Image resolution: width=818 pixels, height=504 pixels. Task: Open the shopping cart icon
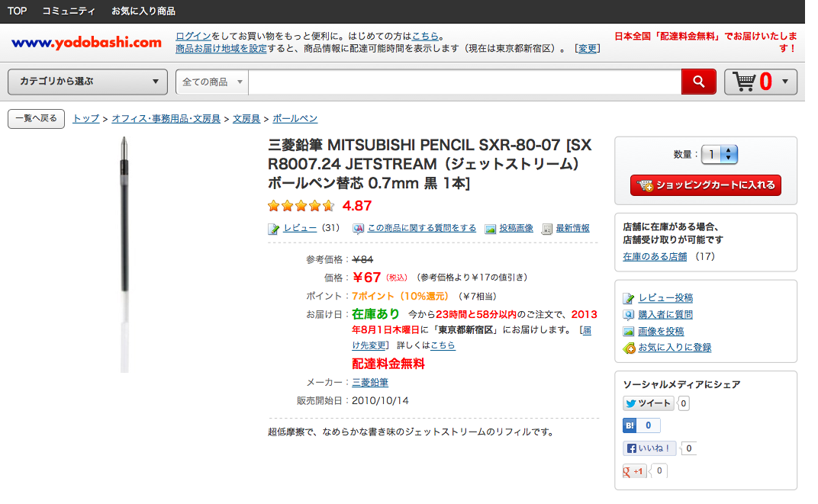(x=744, y=82)
